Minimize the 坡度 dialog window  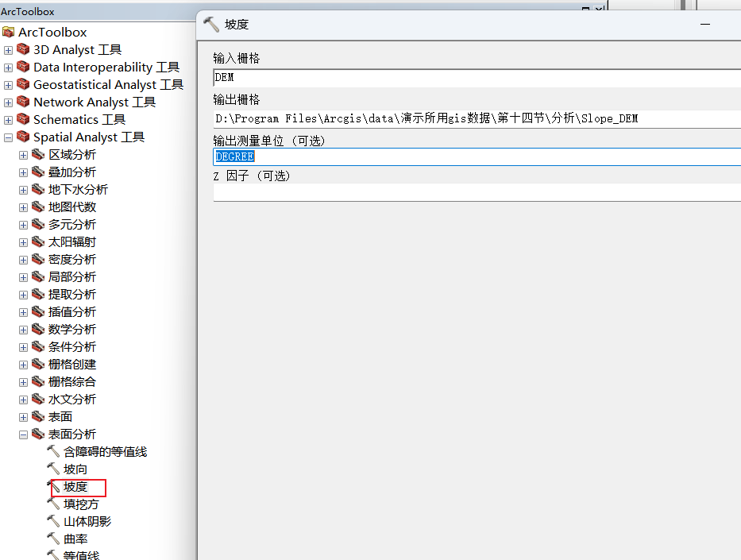[x=705, y=24]
